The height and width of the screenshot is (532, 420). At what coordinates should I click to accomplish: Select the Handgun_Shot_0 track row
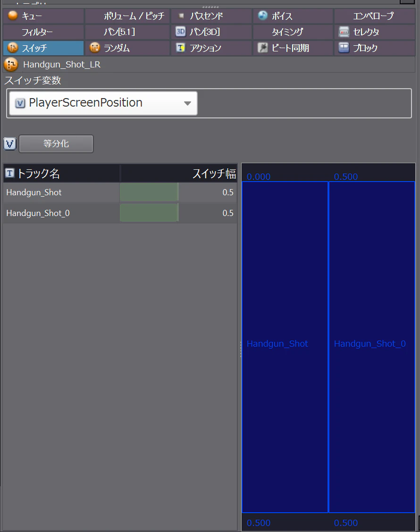[x=120, y=213]
